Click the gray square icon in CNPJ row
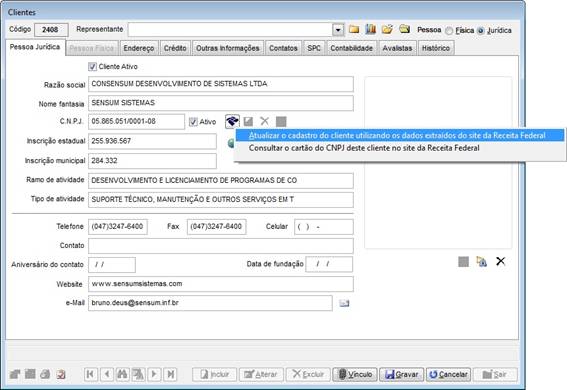The image size is (567, 390). pos(281,121)
